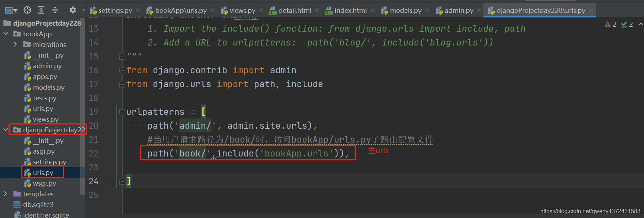Expand the migrations folder
Image resolution: width=644 pixels, height=218 pixels.
click(15, 44)
